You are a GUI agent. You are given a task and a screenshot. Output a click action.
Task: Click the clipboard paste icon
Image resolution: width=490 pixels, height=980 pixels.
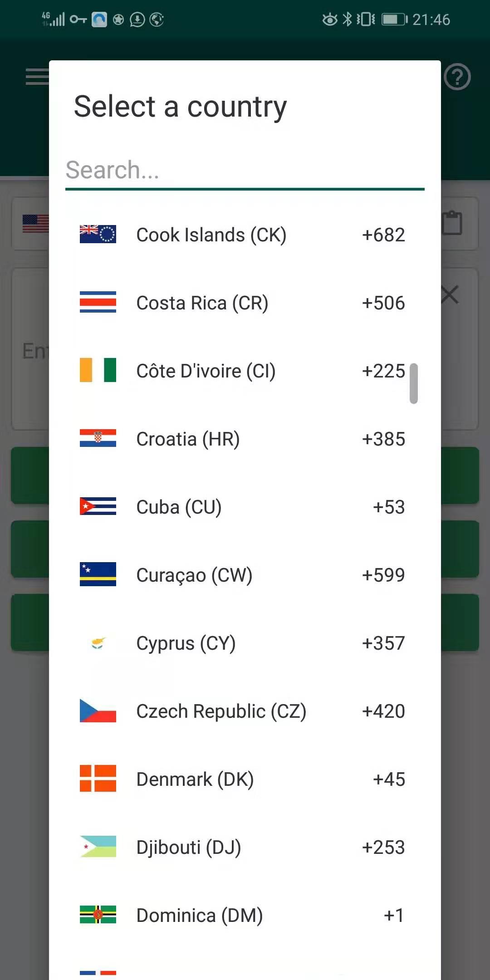pos(452,223)
